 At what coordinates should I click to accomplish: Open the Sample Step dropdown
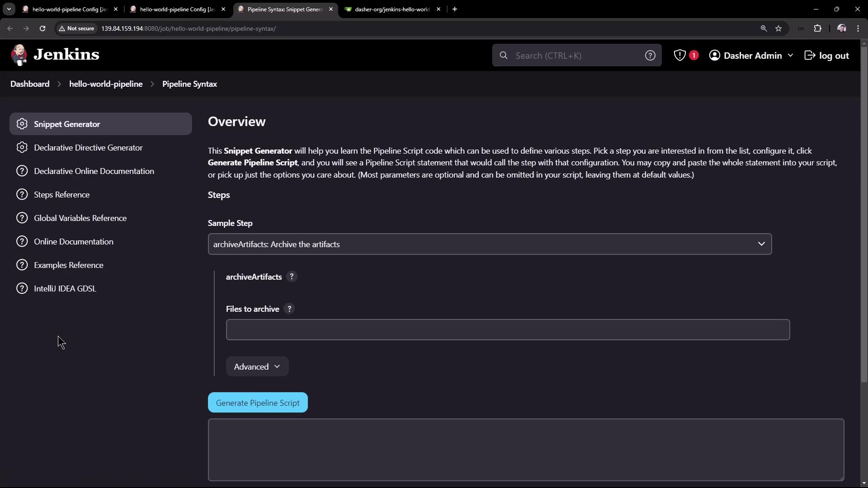[x=489, y=244]
